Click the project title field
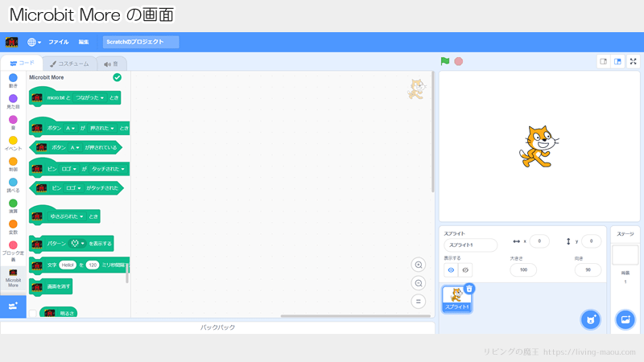 (x=140, y=42)
